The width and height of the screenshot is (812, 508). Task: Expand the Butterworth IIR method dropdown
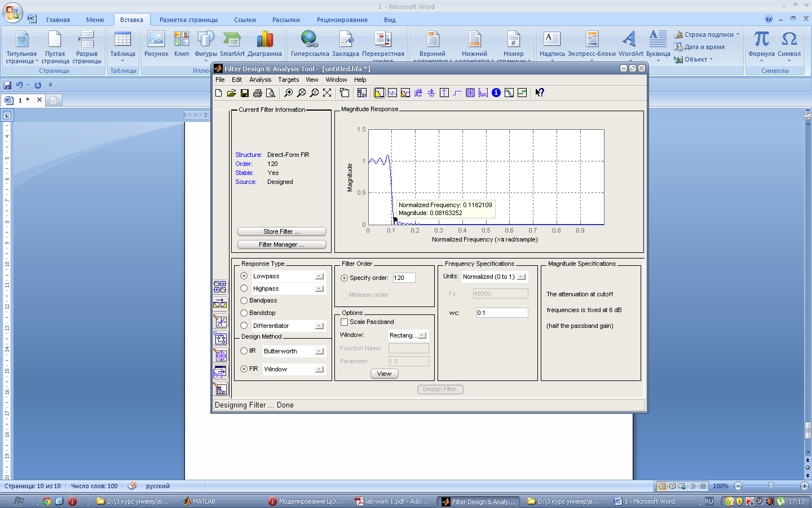319,351
